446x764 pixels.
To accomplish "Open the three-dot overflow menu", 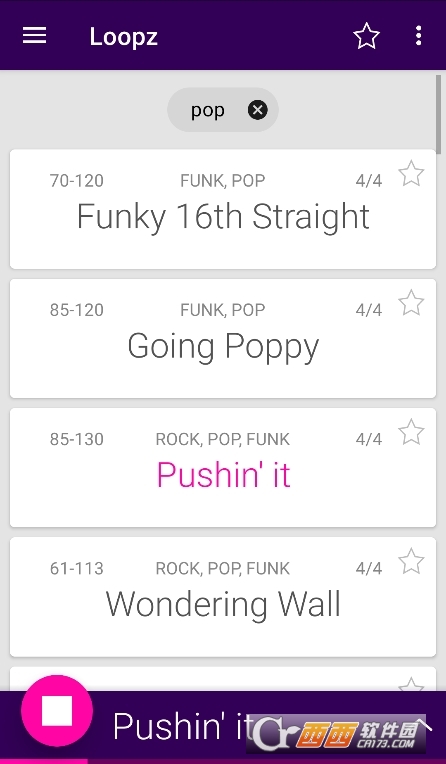I will 418,36.
